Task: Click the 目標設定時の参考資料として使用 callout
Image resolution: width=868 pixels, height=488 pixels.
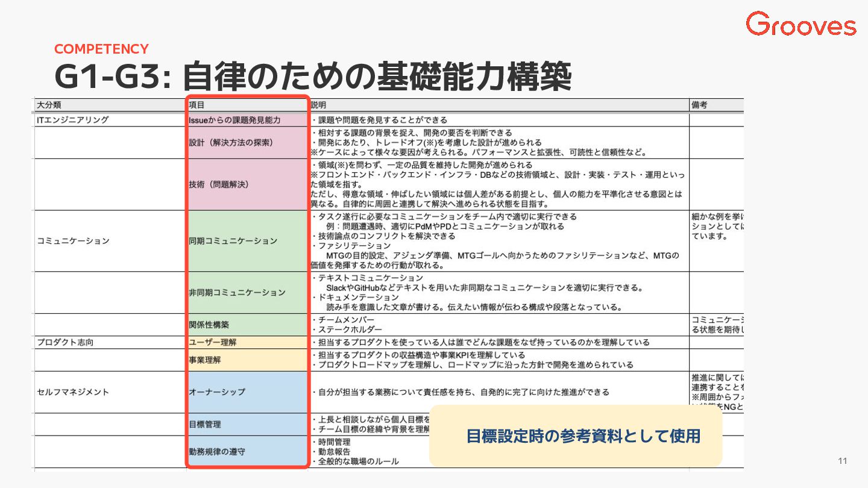Action: (x=576, y=436)
